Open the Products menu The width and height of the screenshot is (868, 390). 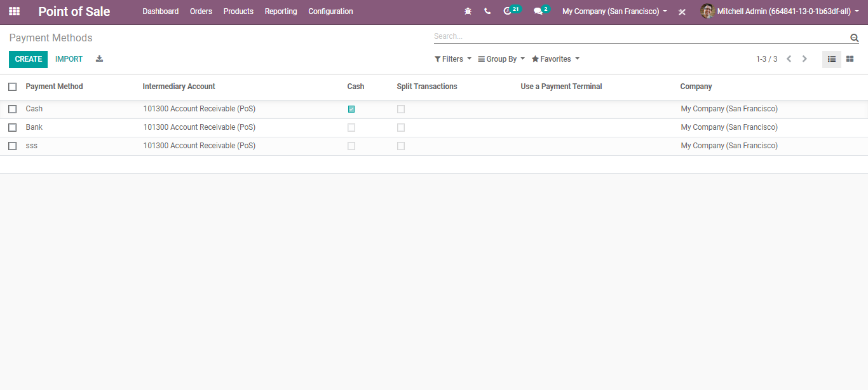[x=238, y=11]
